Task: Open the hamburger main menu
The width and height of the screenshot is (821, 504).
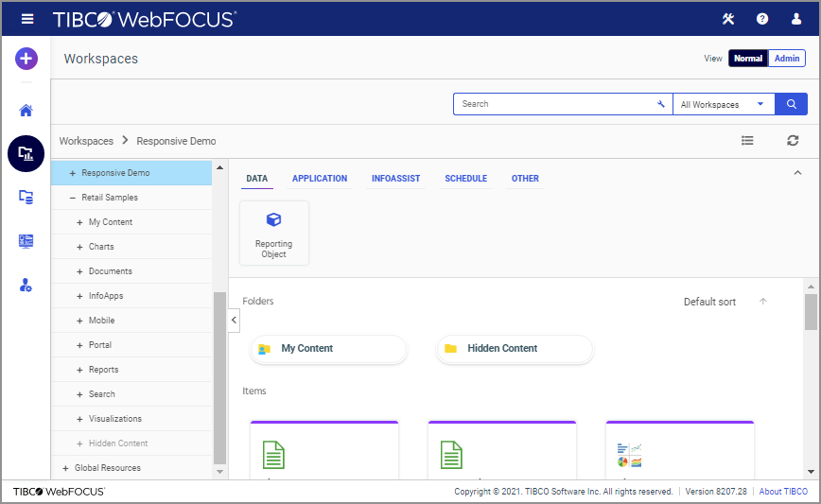Action: [x=27, y=19]
